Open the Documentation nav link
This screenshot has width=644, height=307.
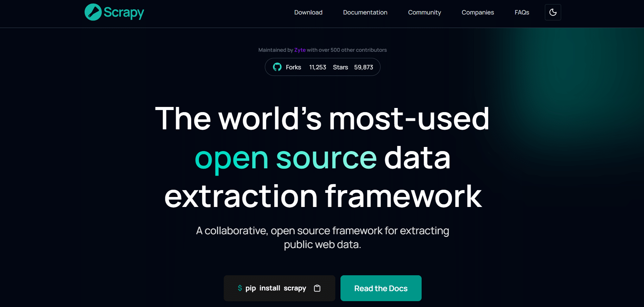coord(365,12)
